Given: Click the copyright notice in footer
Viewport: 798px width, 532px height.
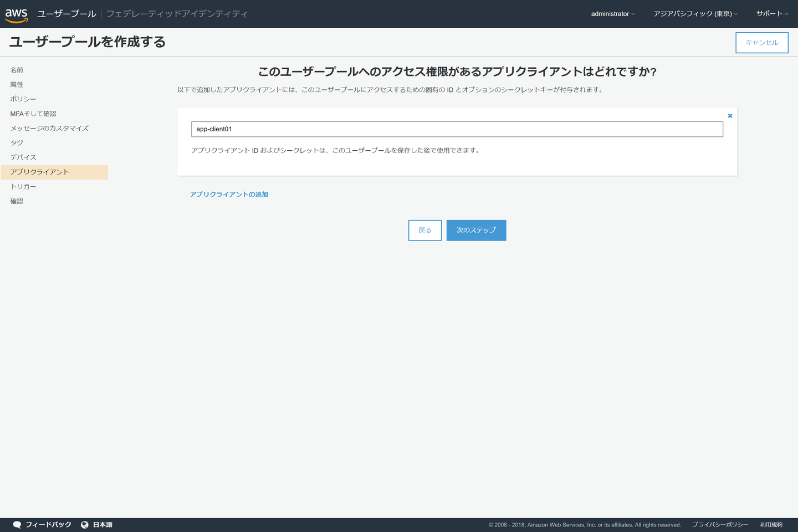Looking at the screenshot, I should click(x=585, y=525).
